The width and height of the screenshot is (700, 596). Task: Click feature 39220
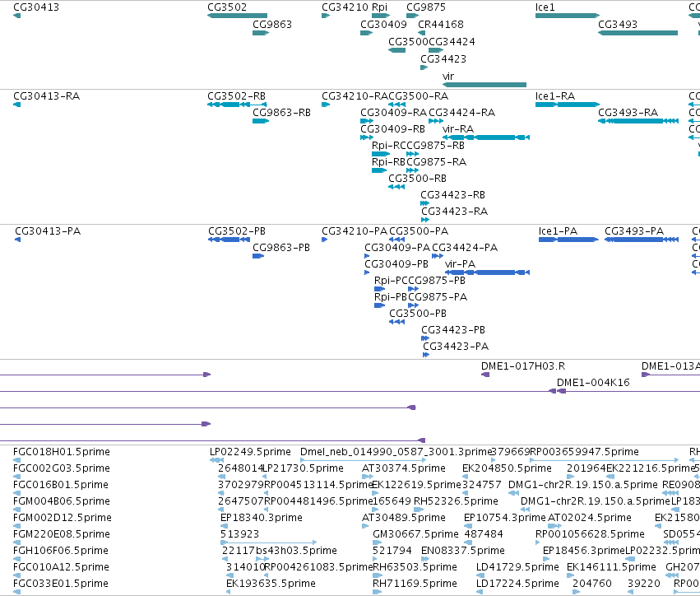point(630,592)
